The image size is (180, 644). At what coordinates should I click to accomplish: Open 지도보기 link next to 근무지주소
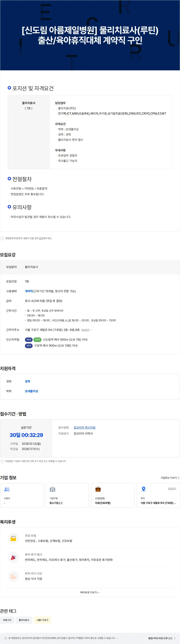tap(85, 330)
